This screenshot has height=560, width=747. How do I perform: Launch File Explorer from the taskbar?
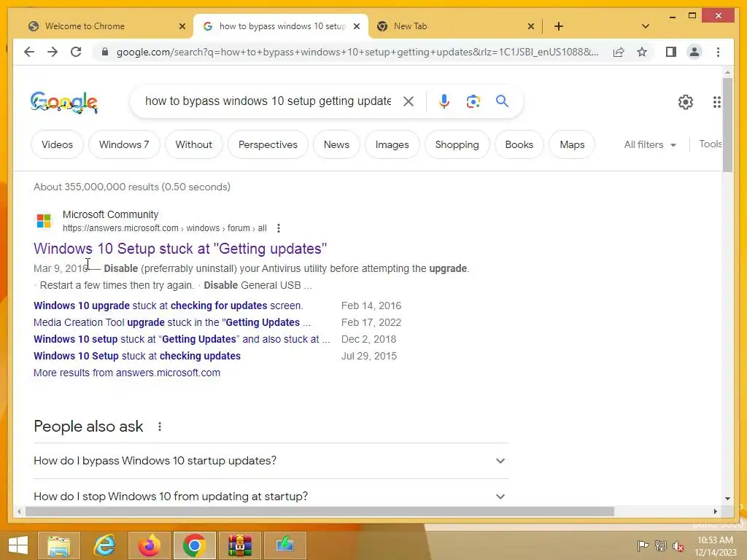[58, 545]
